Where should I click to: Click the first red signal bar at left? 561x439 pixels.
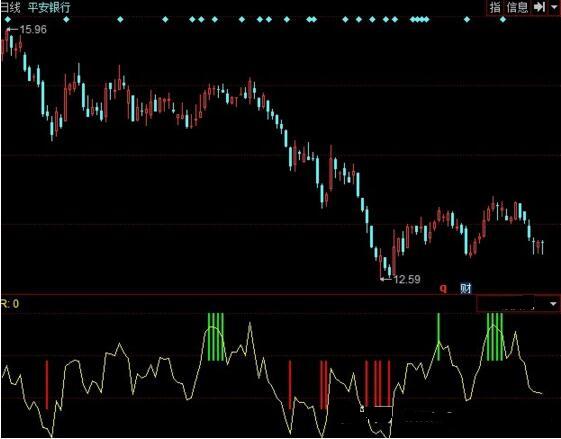click(47, 385)
